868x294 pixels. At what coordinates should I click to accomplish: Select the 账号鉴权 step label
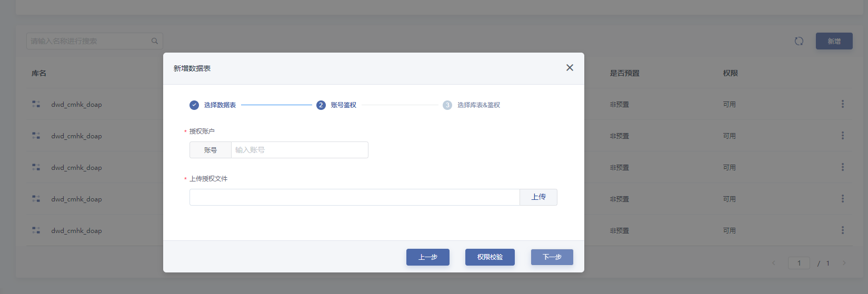pos(344,105)
